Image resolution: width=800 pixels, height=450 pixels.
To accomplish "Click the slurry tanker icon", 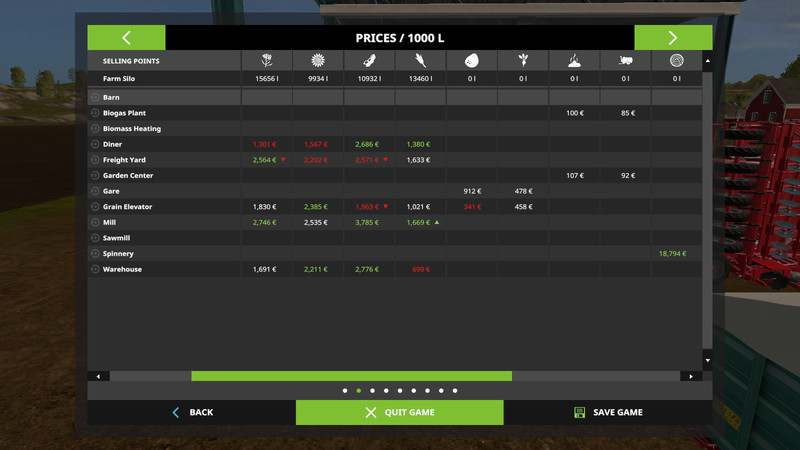I will [x=625, y=61].
